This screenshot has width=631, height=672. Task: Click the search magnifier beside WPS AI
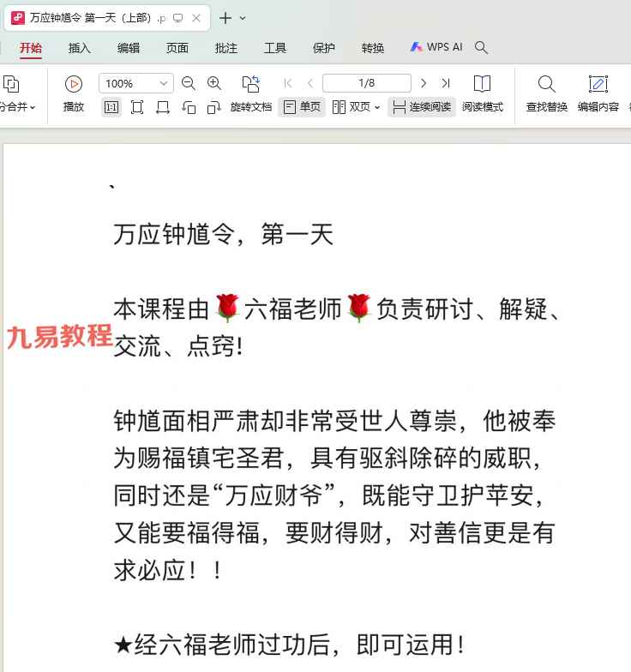click(x=482, y=47)
